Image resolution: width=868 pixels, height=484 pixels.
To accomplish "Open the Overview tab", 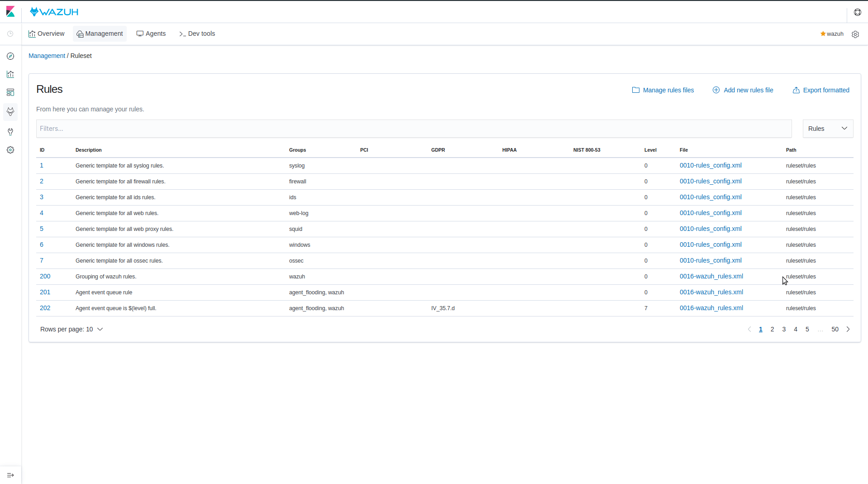I will (x=46, y=34).
